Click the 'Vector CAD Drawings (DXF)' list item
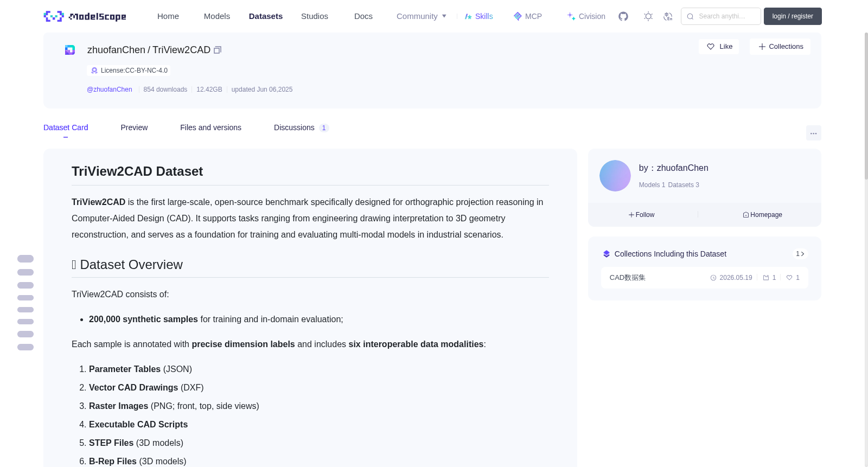Image resolution: width=868 pixels, height=467 pixels. 146,388
